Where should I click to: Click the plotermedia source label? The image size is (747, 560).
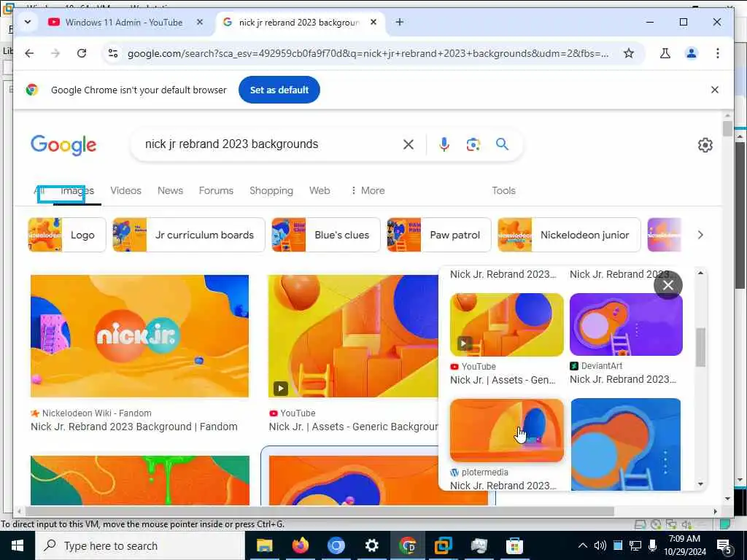tap(484, 472)
